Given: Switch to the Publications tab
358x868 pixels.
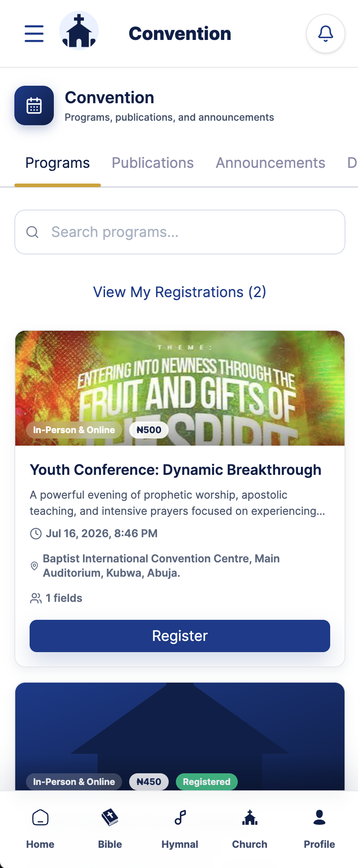Looking at the screenshot, I should coord(153,163).
